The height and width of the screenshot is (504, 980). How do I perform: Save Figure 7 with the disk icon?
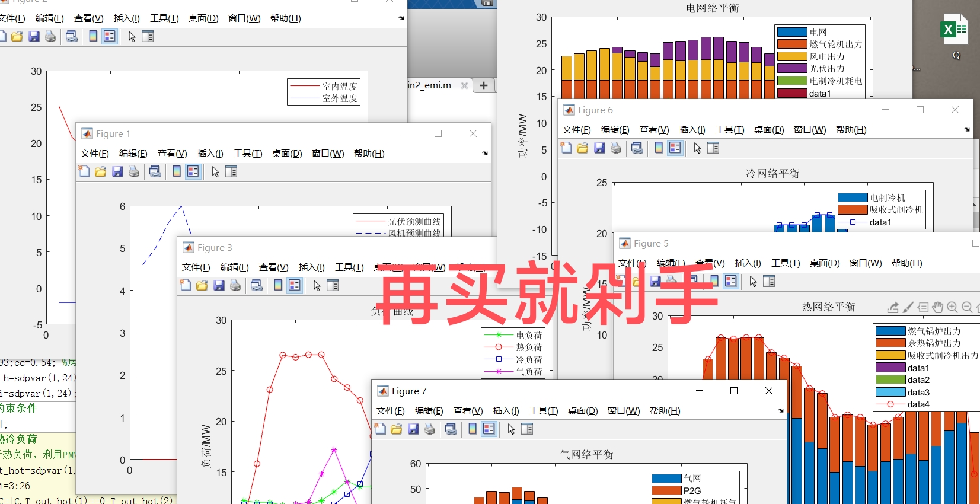click(x=413, y=429)
